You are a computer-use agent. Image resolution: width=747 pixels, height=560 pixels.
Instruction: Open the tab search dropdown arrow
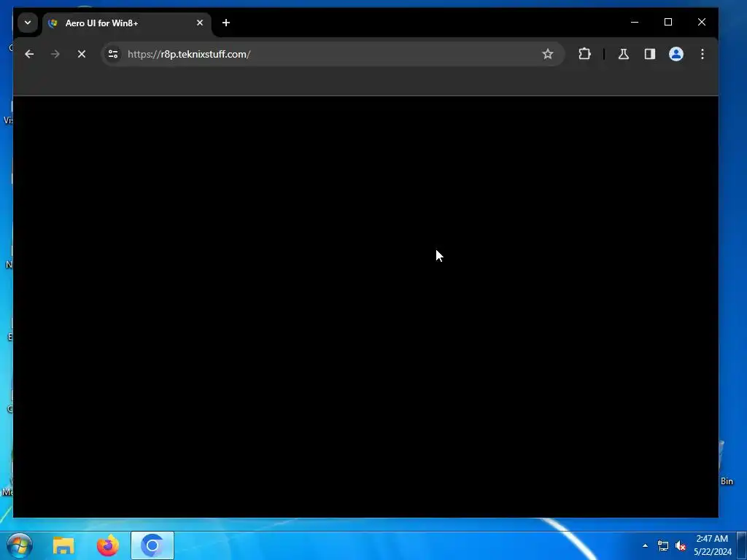pos(28,23)
